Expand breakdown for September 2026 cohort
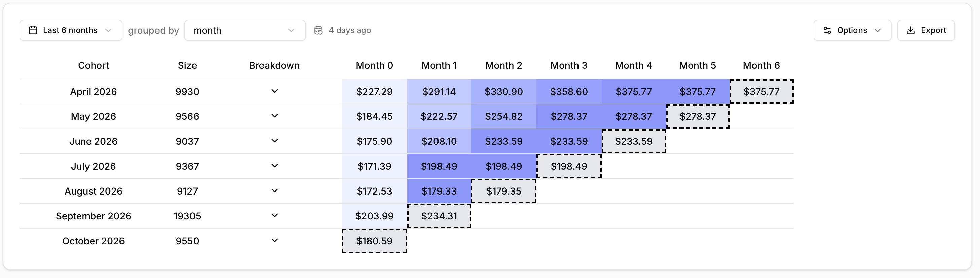The height and width of the screenshot is (278, 980). (x=274, y=216)
